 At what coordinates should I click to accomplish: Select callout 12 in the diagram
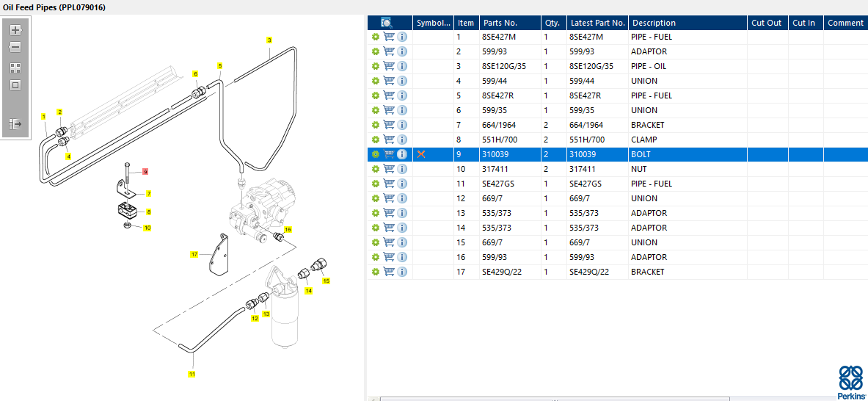tap(255, 319)
